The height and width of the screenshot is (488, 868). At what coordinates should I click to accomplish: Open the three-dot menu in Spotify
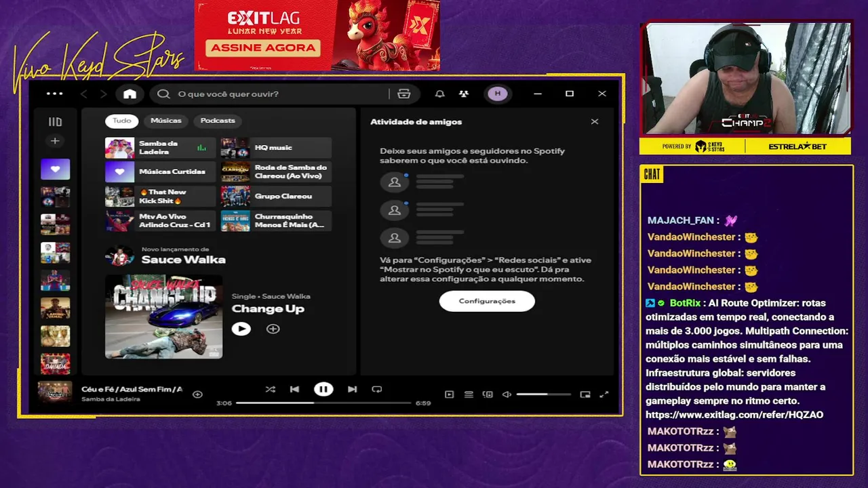click(54, 94)
